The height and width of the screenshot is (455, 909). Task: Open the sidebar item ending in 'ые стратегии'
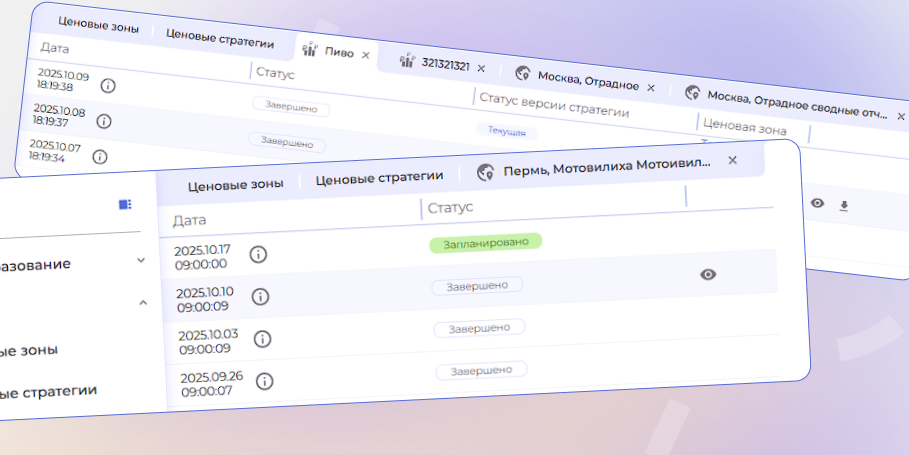tap(49, 392)
